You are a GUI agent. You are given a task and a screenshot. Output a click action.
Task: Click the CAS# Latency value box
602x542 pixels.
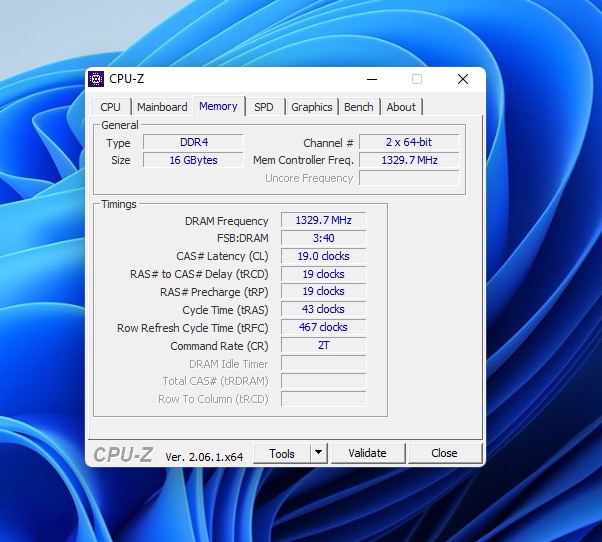click(x=323, y=256)
